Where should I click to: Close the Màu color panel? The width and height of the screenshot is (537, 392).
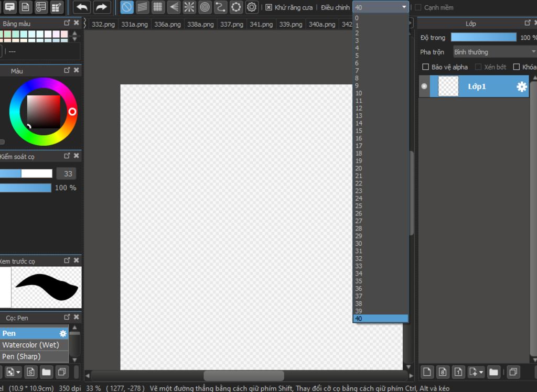tap(77, 70)
